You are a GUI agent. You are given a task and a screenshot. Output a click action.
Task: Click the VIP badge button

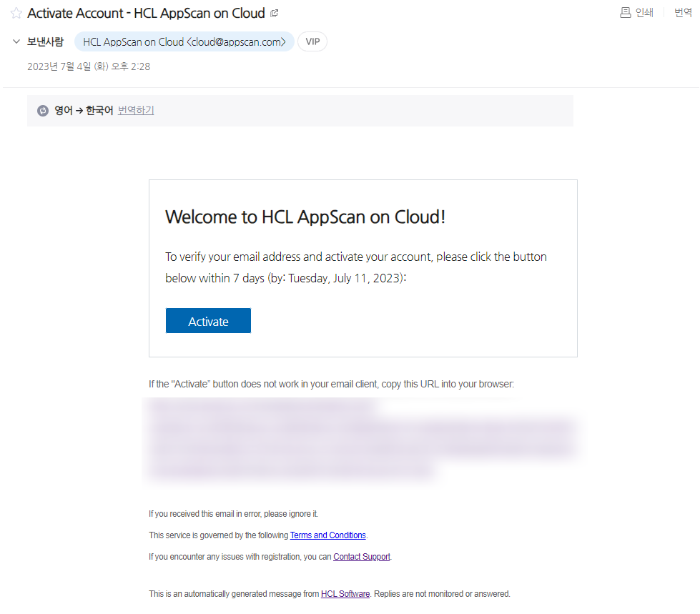pyautogui.click(x=312, y=41)
